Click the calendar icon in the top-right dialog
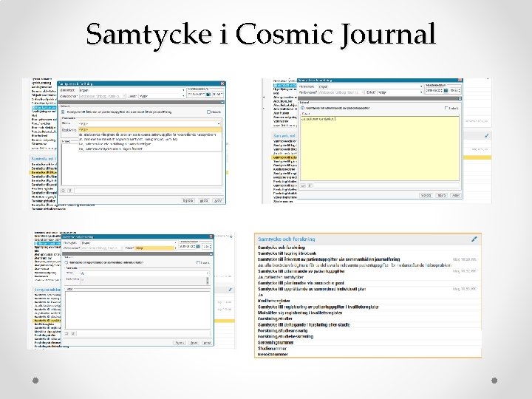Screen dimensions: 532x399 pyautogui.click(x=446, y=91)
